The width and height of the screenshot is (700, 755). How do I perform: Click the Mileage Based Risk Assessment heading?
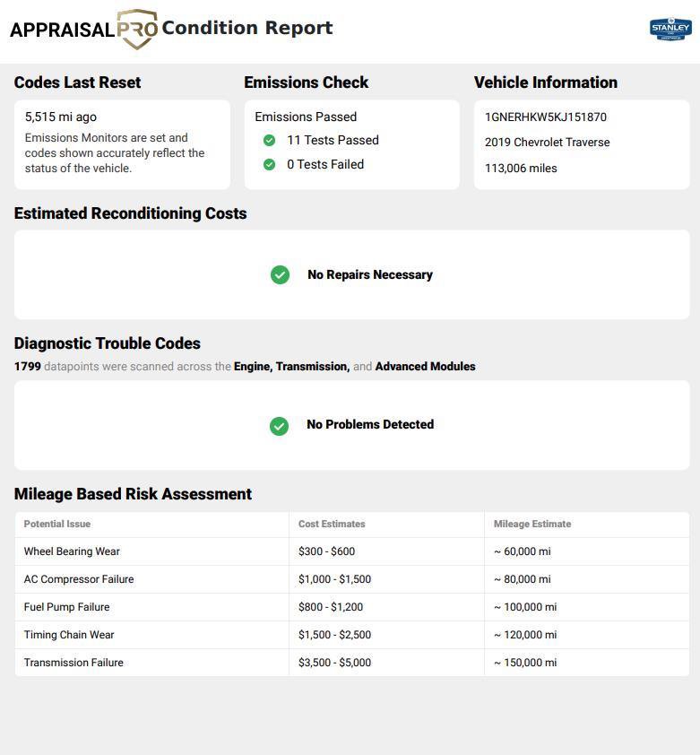pos(133,494)
